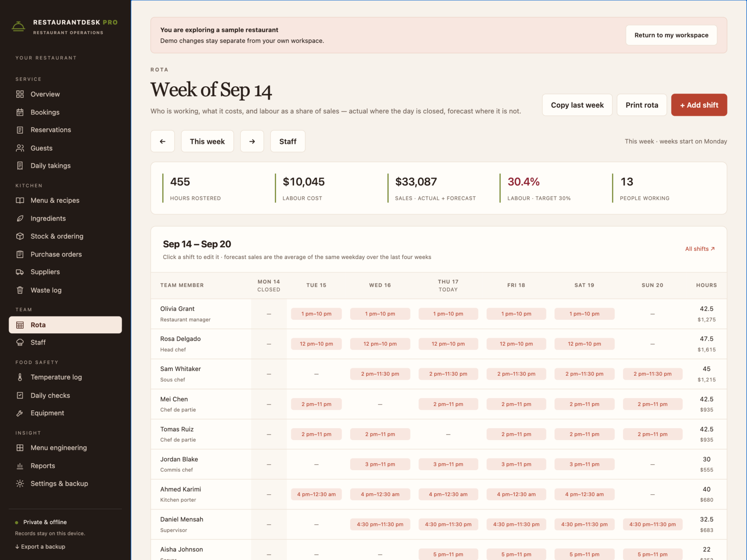Edit Sam Whitaker's Sunday 2 pm–11:30 pm shift
This screenshot has height=560, width=747.
[x=652, y=374]
